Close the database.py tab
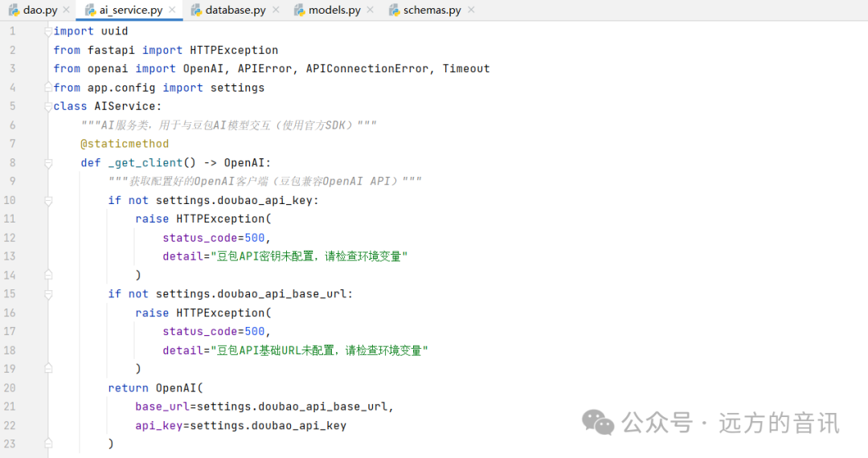This screenshot has width=868, height=458. [x=276, y=10]
